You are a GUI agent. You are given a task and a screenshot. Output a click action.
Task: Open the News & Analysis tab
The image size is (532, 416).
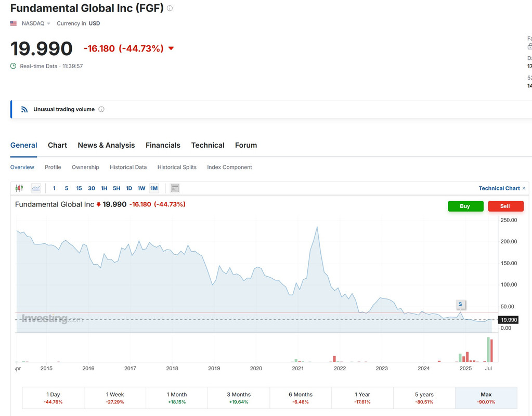(106, 145)
